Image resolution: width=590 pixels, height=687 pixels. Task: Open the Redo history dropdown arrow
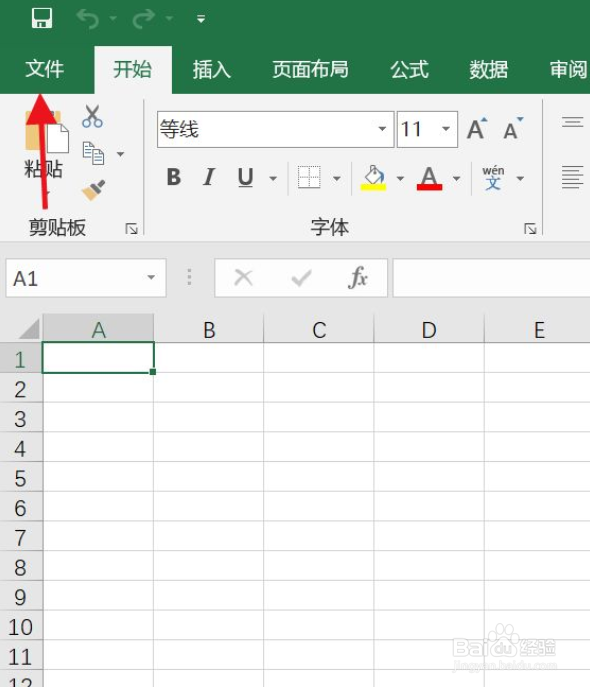pyautogui.click(x=169, y=18)
